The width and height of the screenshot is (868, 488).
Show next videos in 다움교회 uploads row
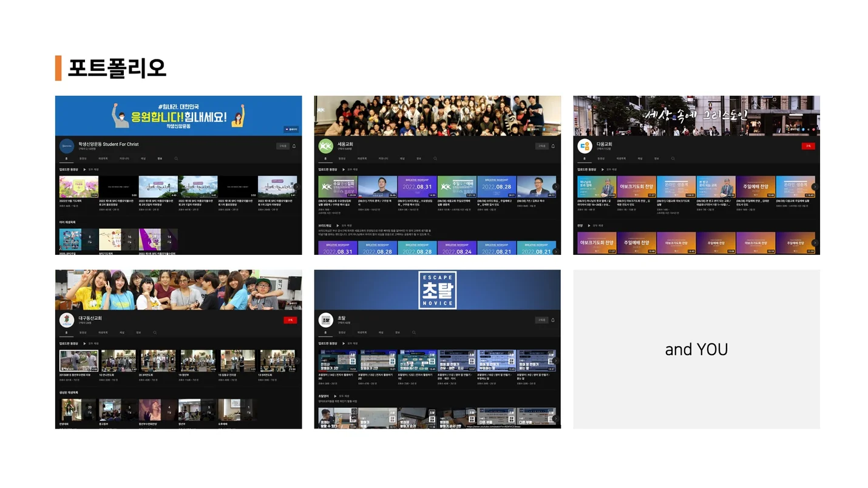pos(815,187)
